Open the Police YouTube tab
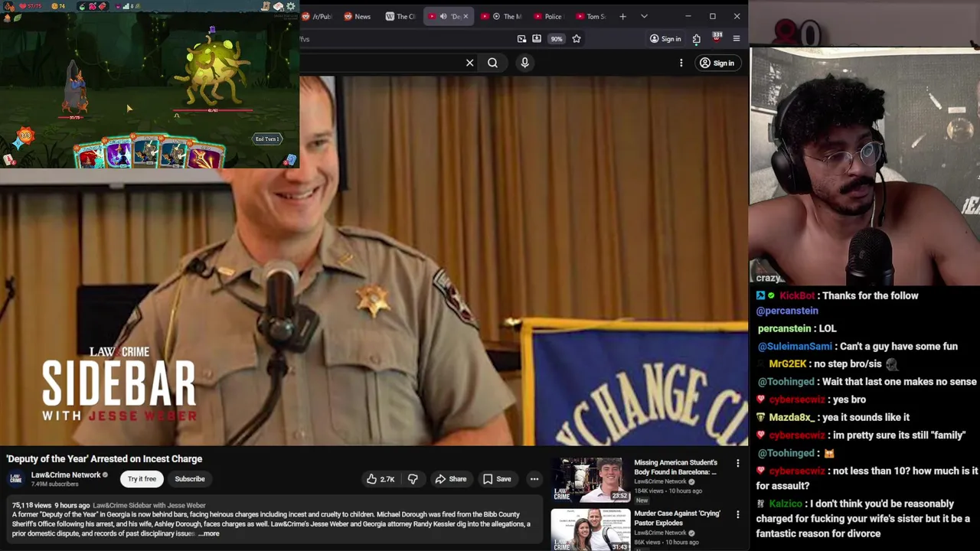The height and width of the screenshot is (551, 980). pyautogui.click(x=548, y=16)
